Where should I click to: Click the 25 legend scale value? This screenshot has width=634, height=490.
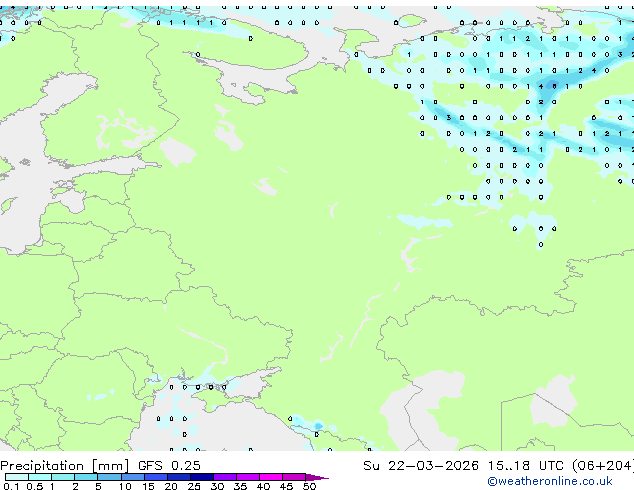[194, 486]
